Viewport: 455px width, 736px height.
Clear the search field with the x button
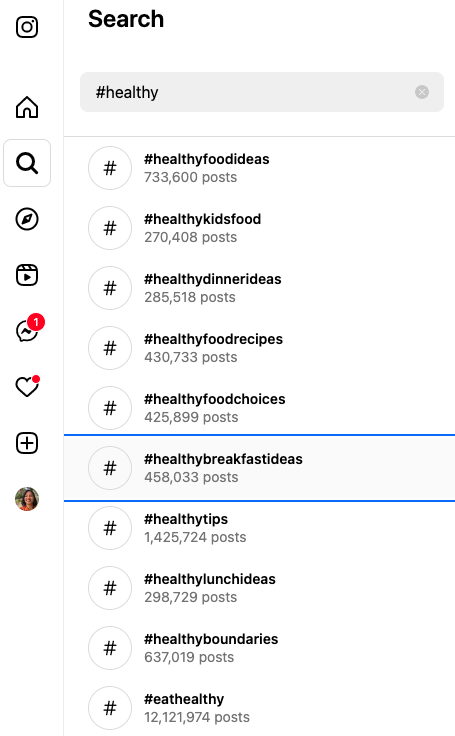[x=422, y=92]
